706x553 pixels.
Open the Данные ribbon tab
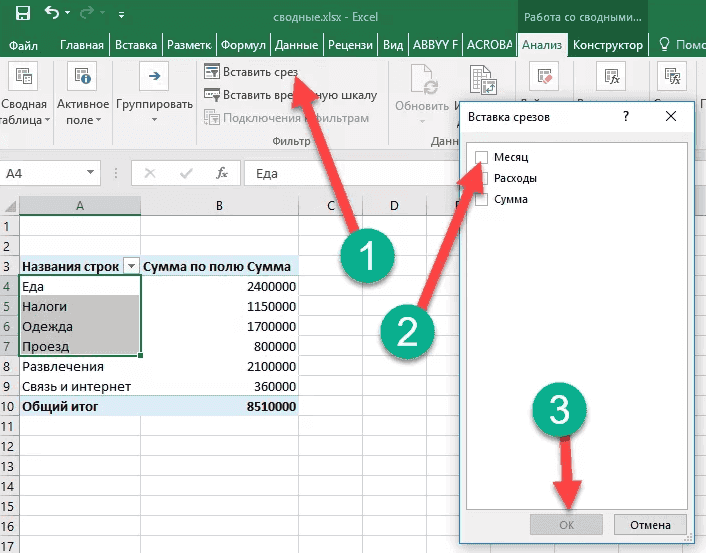[296, 45]
